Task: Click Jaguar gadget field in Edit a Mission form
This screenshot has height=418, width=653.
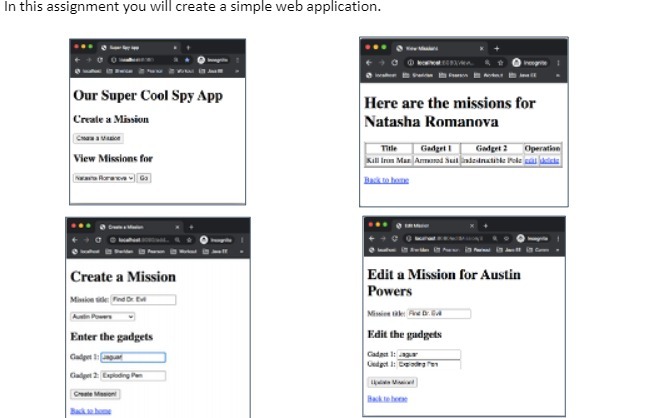Action: click(x=429, y=354)
